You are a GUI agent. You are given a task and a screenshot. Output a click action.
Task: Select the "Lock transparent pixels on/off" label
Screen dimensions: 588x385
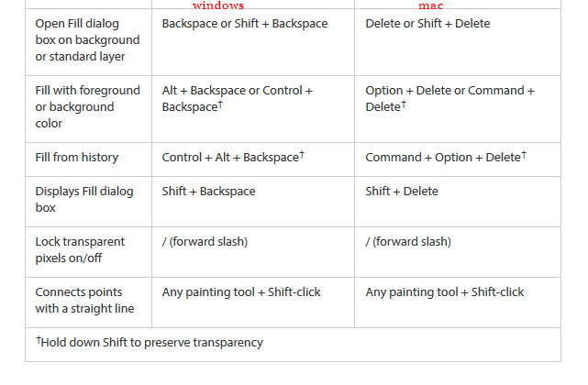81,250
